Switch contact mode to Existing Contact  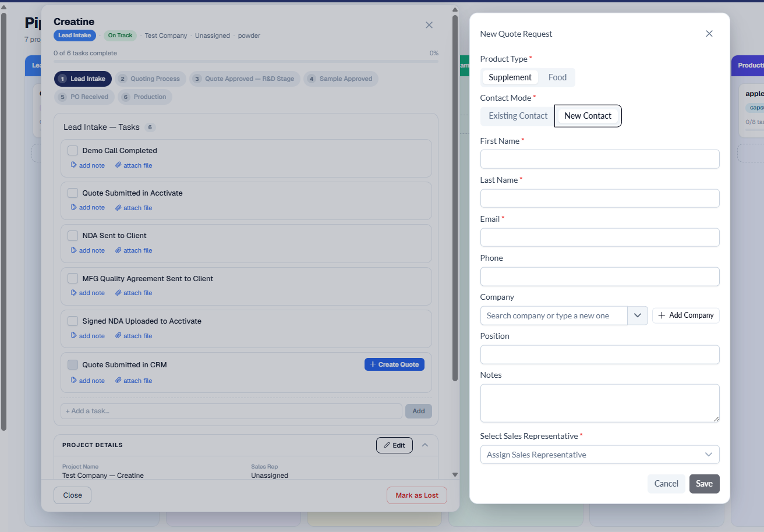pyautogui.click(x=518, y=116)
